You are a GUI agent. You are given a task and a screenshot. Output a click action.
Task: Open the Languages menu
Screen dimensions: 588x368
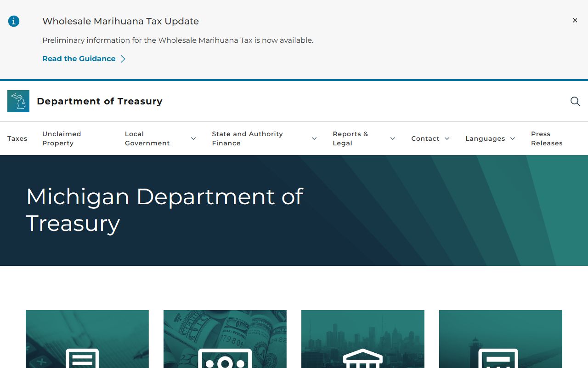[485, 138]
